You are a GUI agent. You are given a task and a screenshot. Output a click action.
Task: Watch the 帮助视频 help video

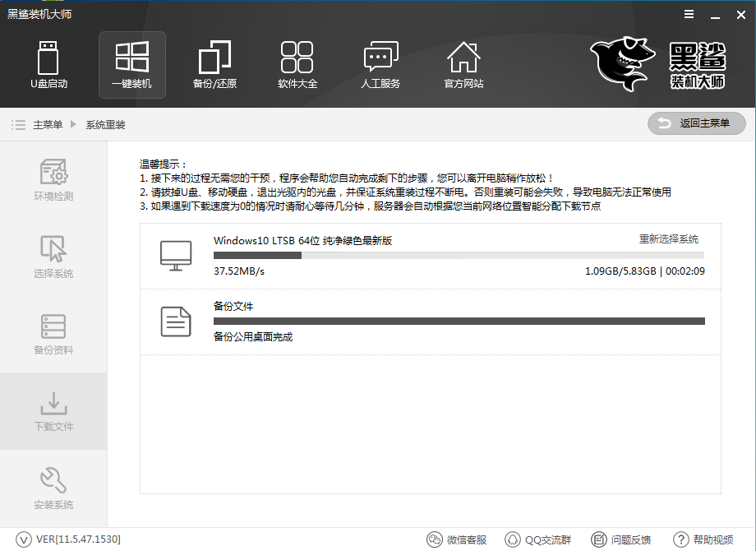703,539
